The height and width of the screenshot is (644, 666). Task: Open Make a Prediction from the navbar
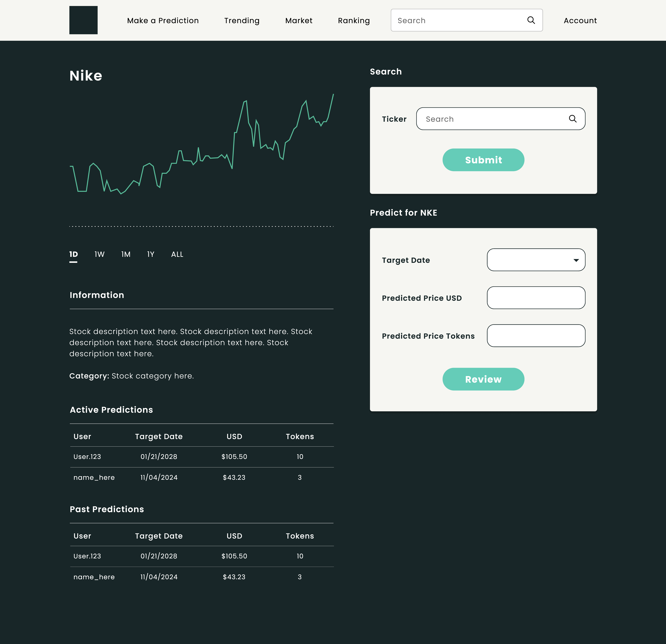(x=163, y=20)
